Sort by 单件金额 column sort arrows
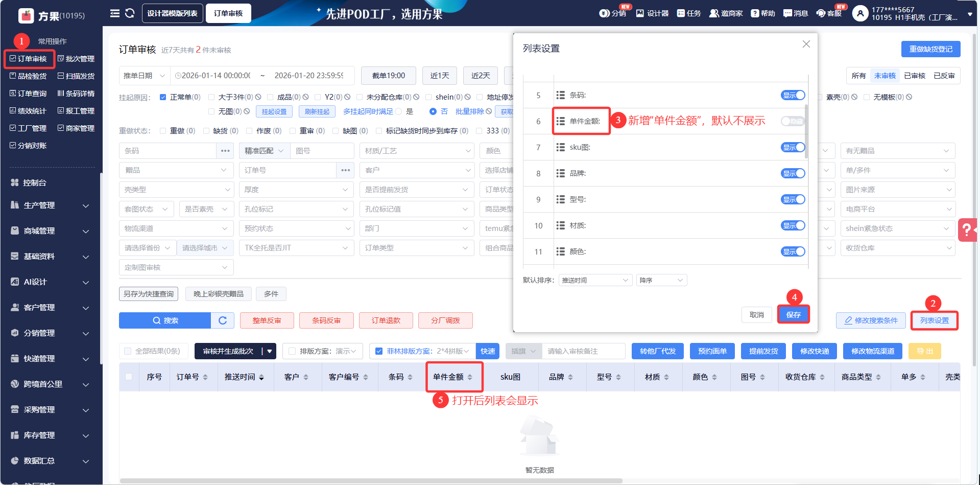 (470, 377)
